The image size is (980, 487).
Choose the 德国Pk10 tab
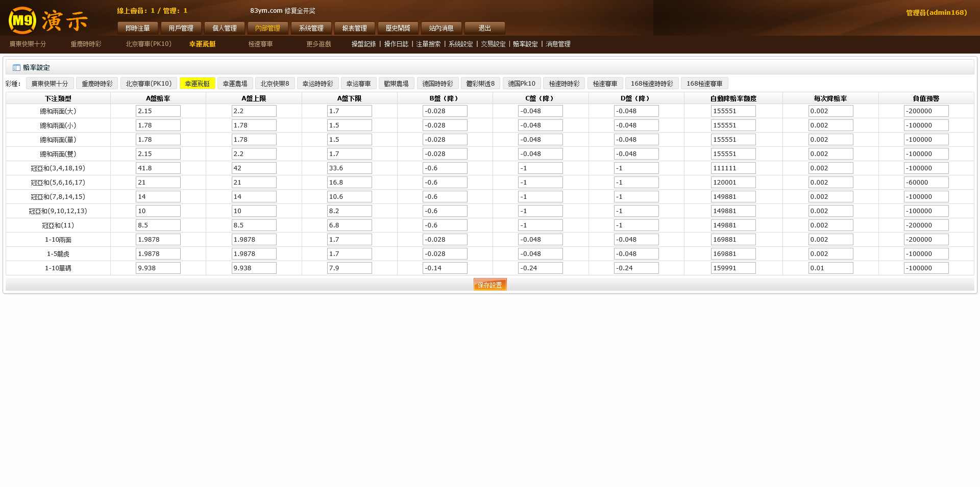coord(521,84)
